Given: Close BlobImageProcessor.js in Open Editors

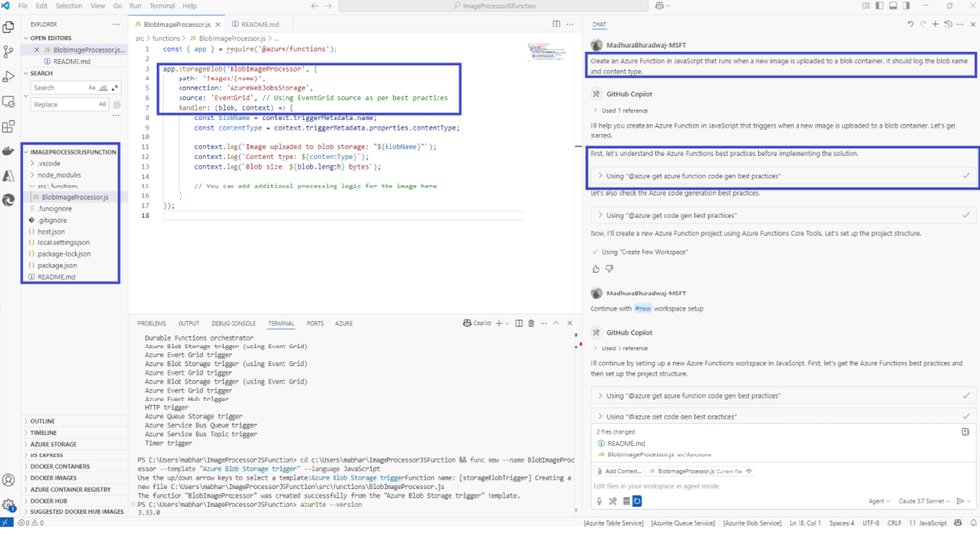Looking at the screenshot, I should tap(37, 49).
